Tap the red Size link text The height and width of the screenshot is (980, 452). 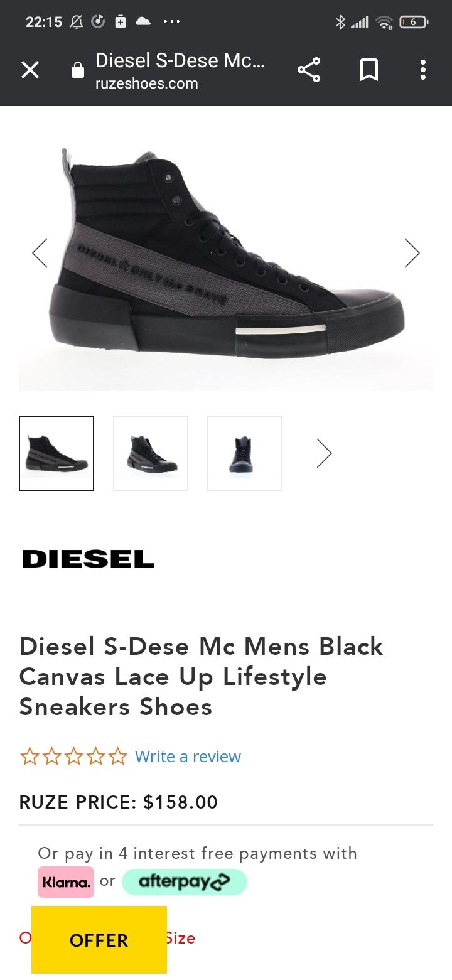[181, 938]
